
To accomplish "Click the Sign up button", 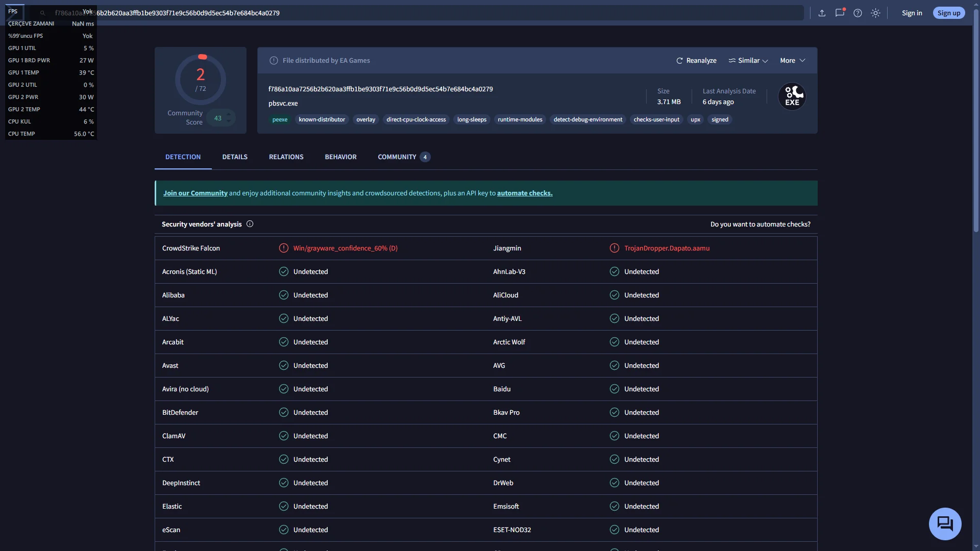I will click(x=948, y=13).
